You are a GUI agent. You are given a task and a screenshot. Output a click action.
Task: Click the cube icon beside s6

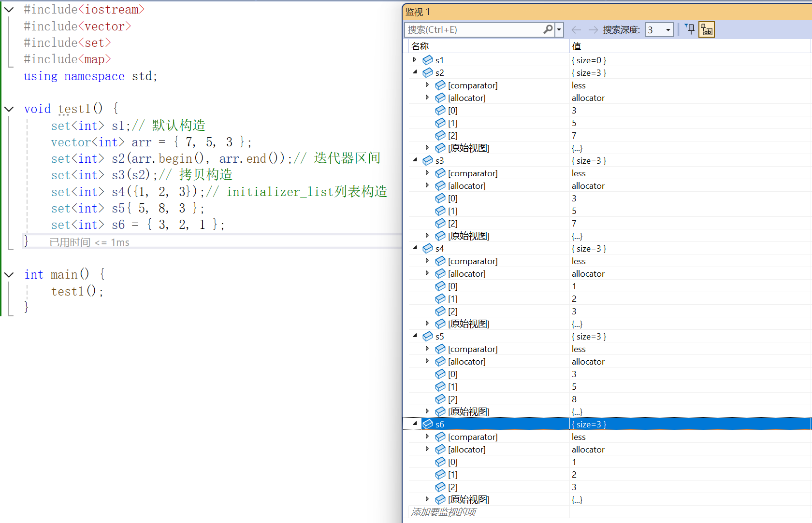pos(428,424)
